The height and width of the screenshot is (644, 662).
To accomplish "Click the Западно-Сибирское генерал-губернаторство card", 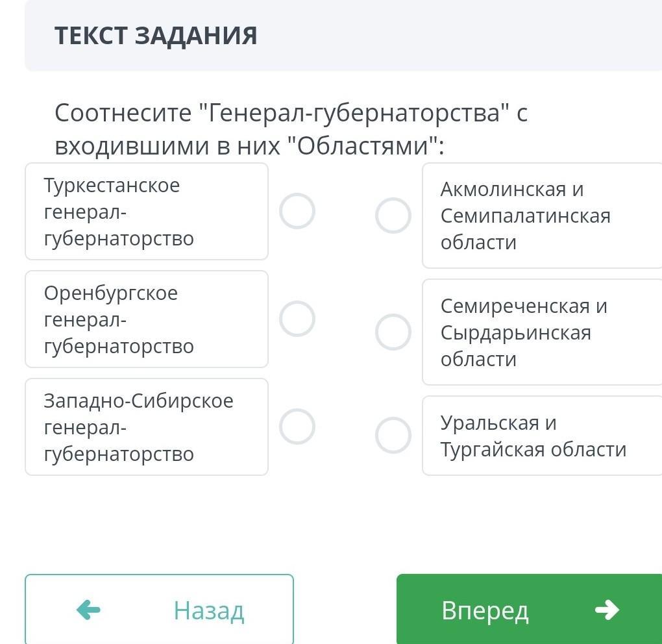I will [146, 427].
